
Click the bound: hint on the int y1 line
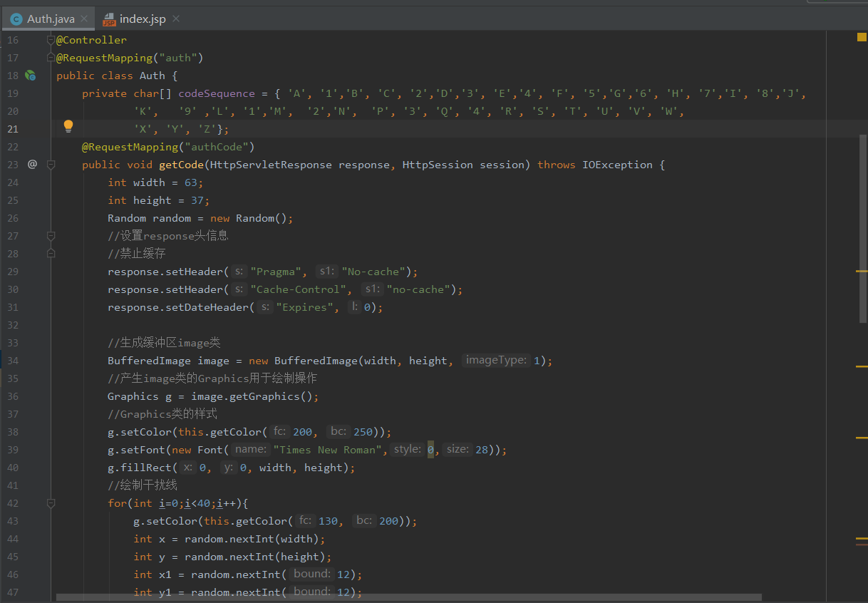pyautogui.click(x=312, y=592)
